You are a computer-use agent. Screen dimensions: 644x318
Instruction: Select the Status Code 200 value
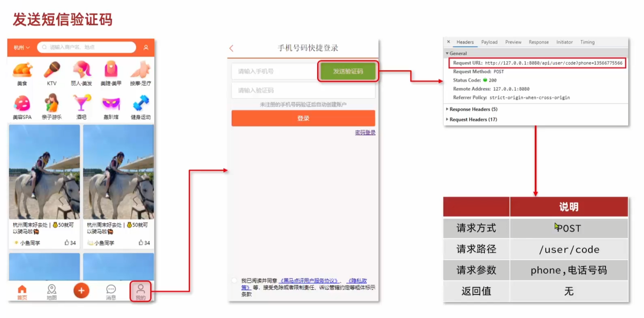pyautogui.click(x=493, y=80)
